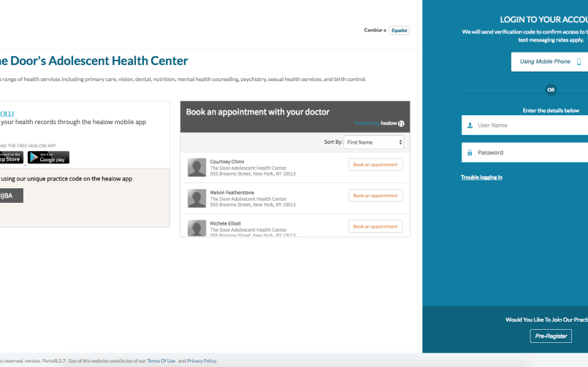588x367 pixels.
Task: Open the App Store download badge
Action: (x=11, y=158)
